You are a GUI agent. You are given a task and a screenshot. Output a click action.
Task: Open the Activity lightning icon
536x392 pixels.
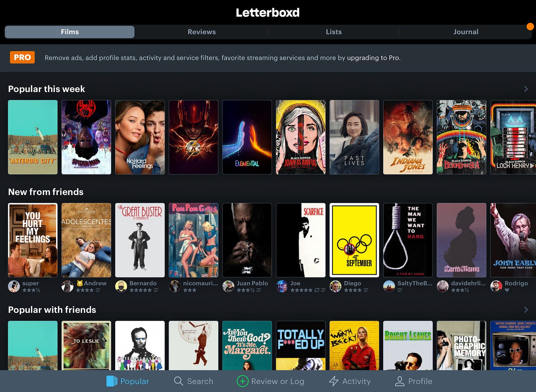pos(334,381)
